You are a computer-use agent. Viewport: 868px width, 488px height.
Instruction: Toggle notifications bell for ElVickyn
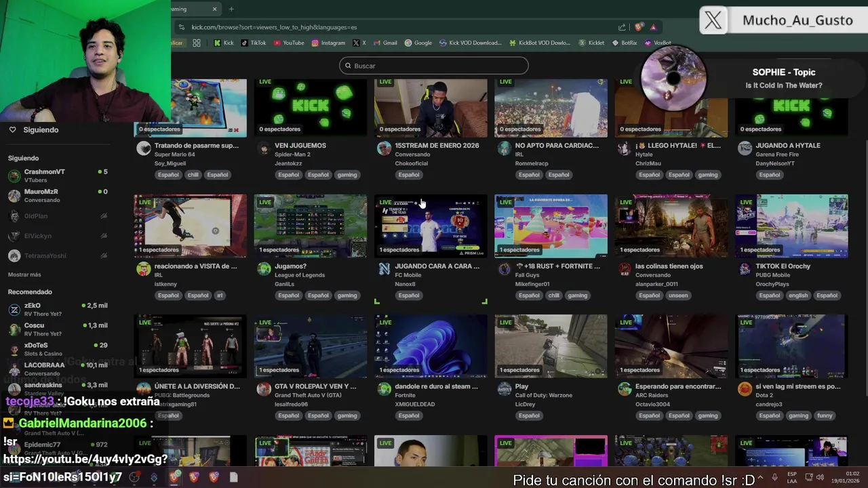[104, 236]
